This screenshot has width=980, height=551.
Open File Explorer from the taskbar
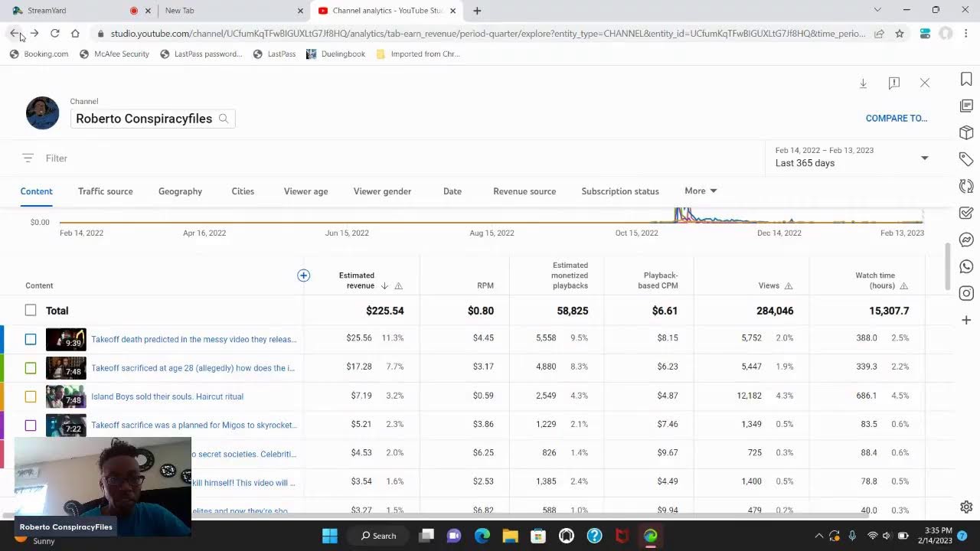click(x=510, y=536)
